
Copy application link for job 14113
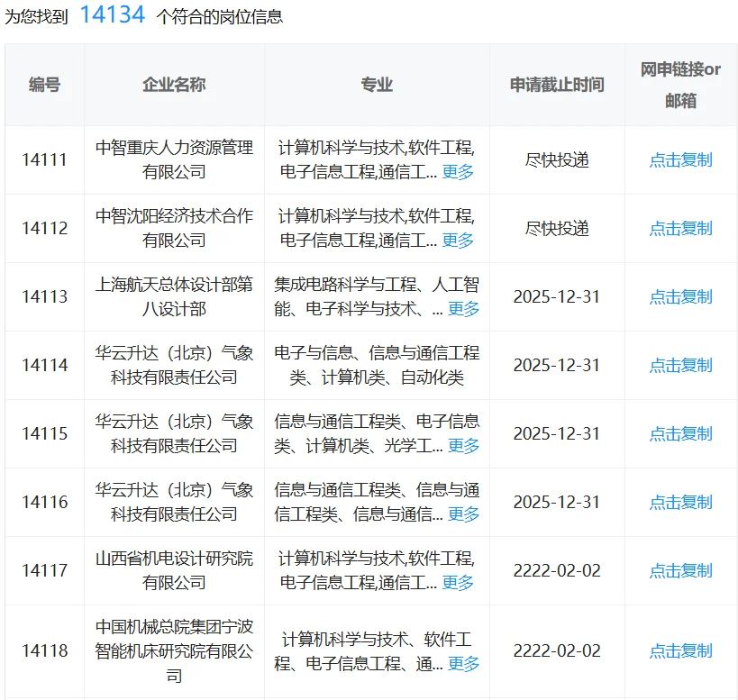click(680, 296)
